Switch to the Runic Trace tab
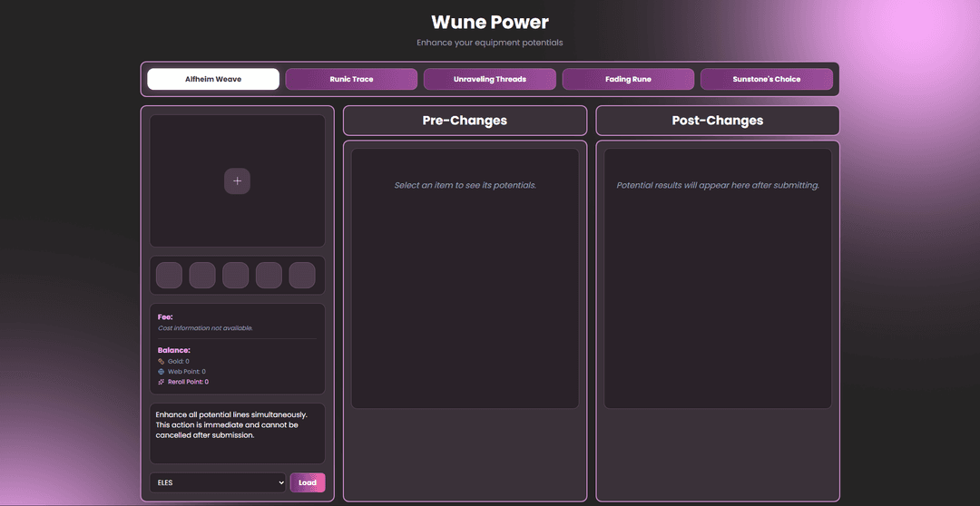Screen dimensions: 980x506 pyautogui.click(x=351, y=79)
